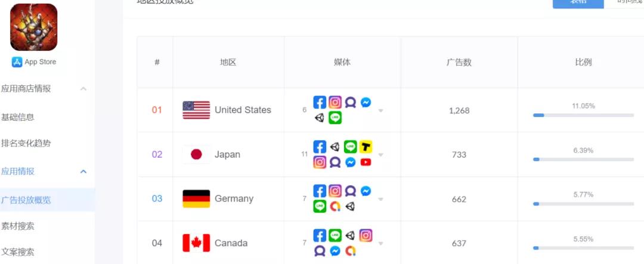Click the United States 11.05% progress bar
The height and width of the screenshot is (264, 644).
583,115
